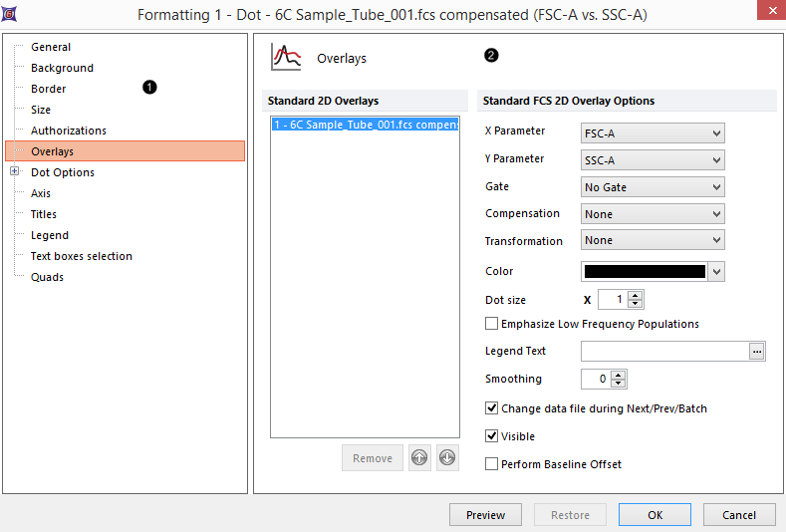Uncheck the Visible checkbox
The width and height of the screenshot is (786, 532).
pyautogui.click(x=491, y=436)
